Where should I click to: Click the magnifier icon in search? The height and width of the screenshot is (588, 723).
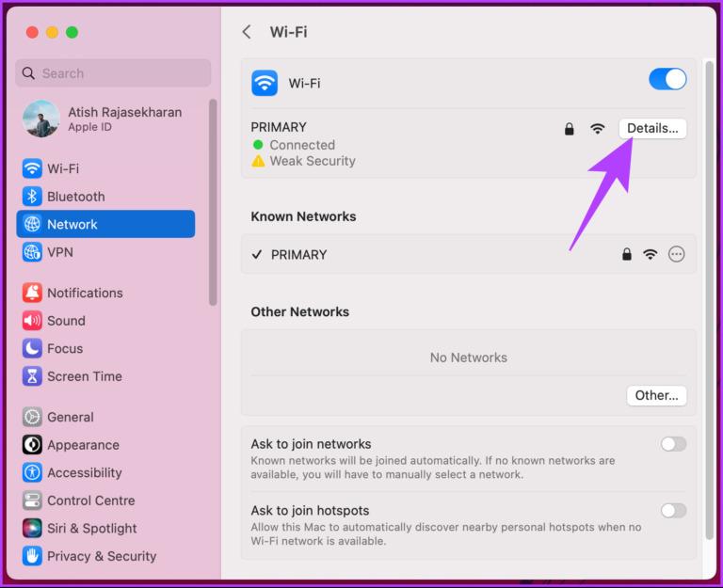coord(28,72)
